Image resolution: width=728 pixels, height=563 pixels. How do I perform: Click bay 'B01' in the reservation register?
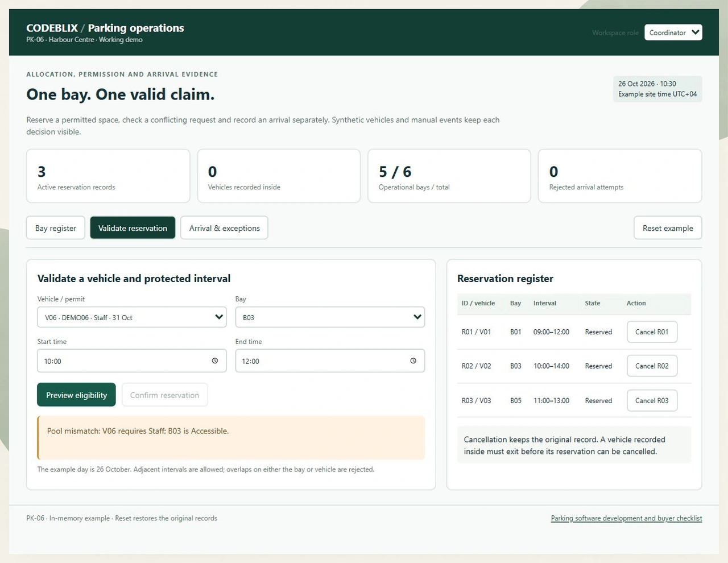click(516, 332)
